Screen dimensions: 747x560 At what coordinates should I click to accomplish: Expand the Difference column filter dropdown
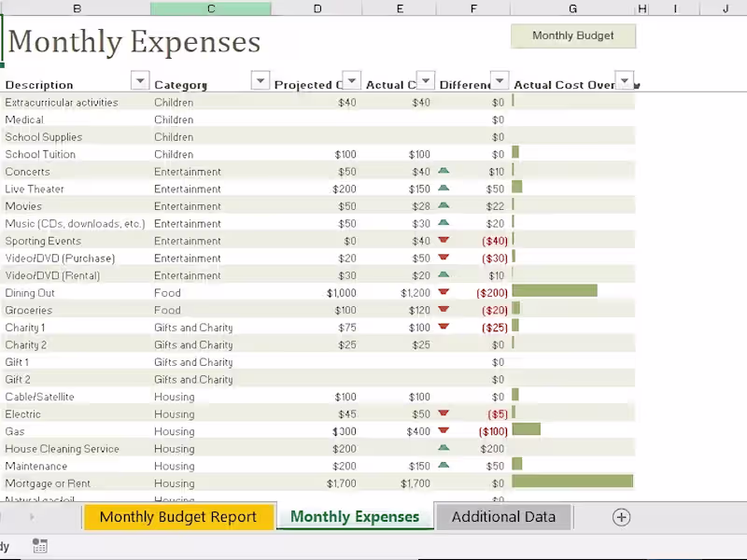click(x=500, y=80)
